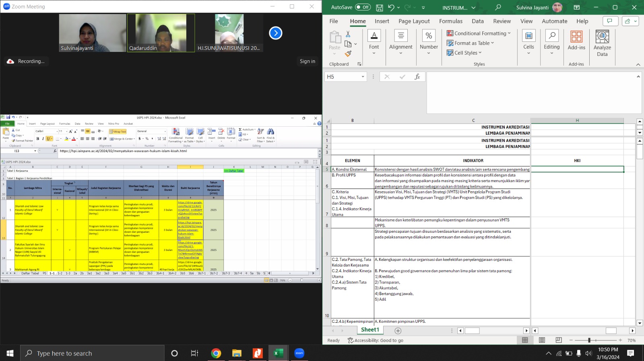Click the Cut scissors icon
The image size is (644, 361).
pyautogui.click(x=348, y=34)
